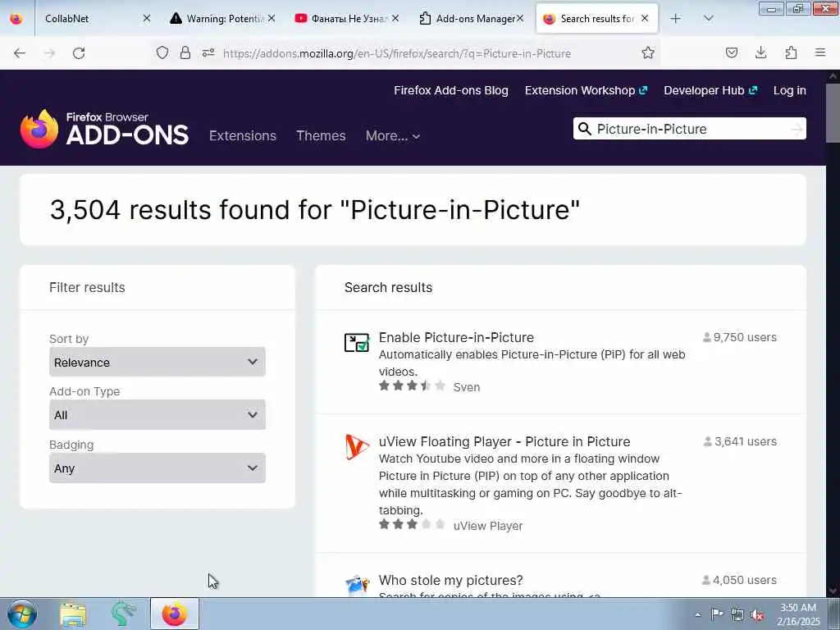The height and width of the screenshot is (630, 840).
Task: Open the Firefox hamburger menu
Action: pos(820,52)
